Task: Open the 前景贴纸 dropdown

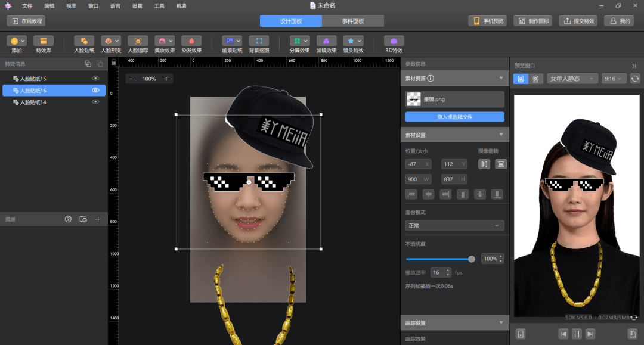Action: coord(238,41)
